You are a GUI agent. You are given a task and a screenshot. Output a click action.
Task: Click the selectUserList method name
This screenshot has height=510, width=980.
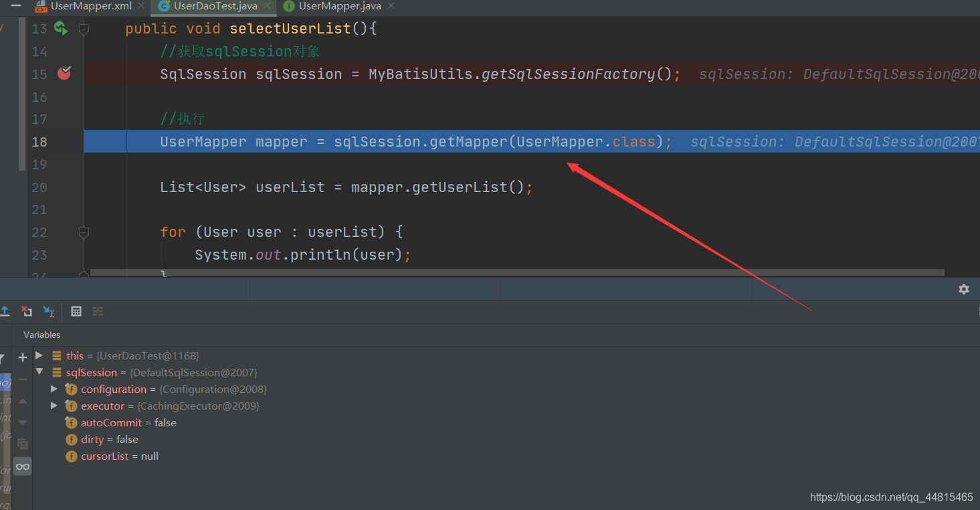290,29
